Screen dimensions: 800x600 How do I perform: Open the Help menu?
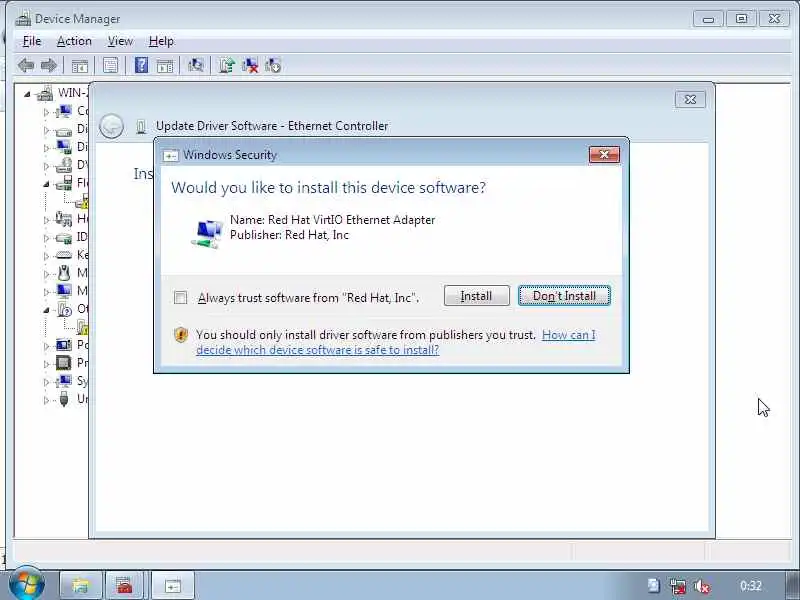pyautogui.click(x=161, y=41)
